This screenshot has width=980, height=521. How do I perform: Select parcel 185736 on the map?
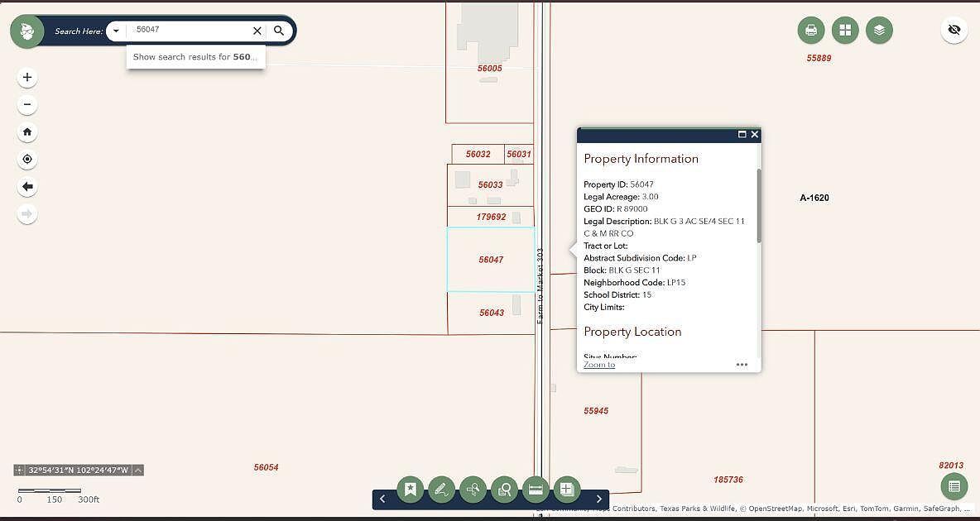(x=728, y=479)
